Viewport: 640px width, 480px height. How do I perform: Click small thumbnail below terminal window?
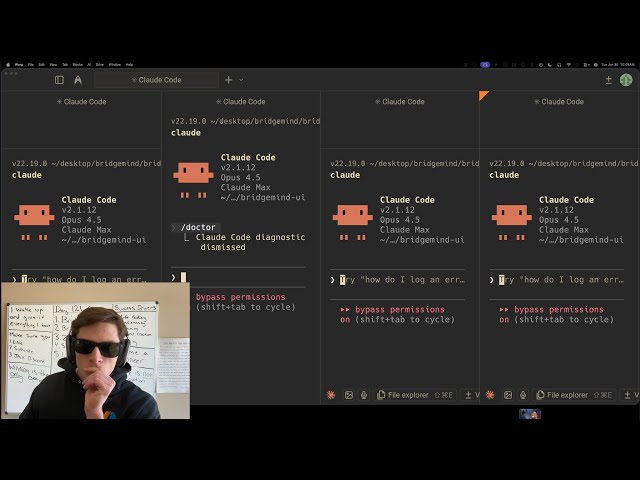530,414
